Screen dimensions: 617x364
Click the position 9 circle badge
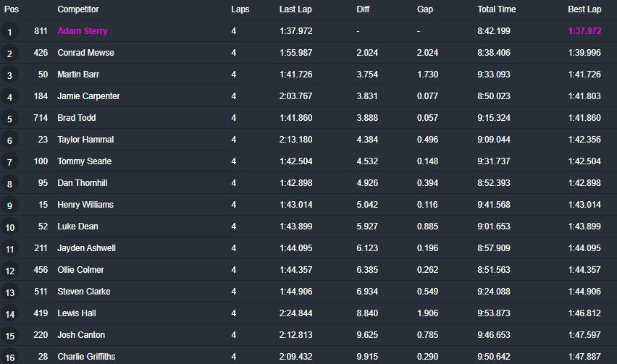click(x=9, y=206)
